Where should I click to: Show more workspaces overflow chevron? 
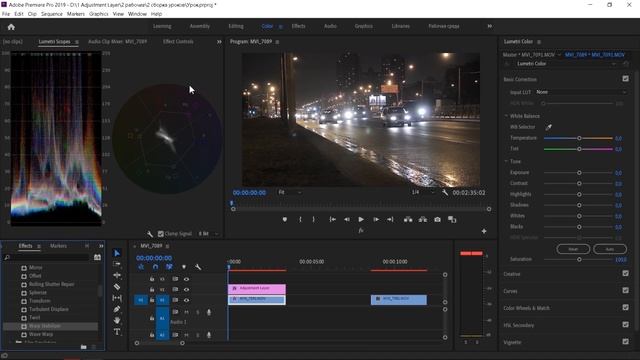pyautogui.click(x=489, y=26)
